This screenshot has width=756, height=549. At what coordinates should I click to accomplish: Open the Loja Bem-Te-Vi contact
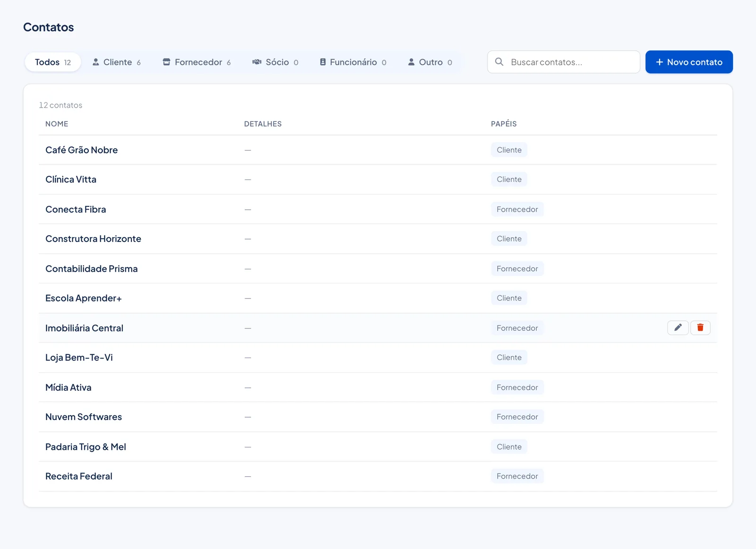79,358
